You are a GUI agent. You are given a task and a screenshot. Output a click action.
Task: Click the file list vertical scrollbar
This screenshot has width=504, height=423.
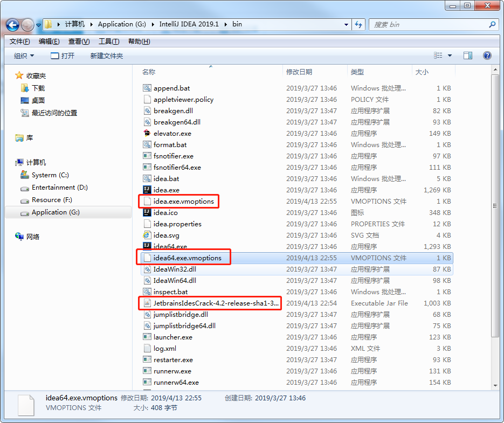coord(495,206)
